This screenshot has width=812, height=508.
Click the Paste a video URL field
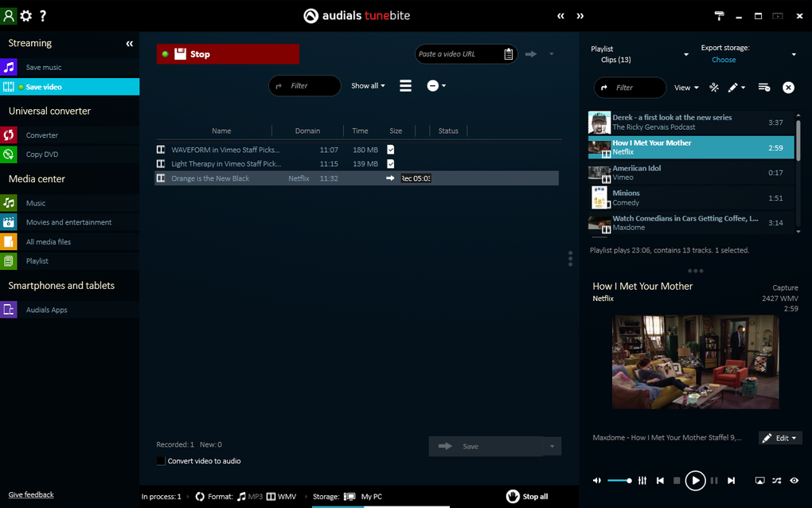point(459,54)
